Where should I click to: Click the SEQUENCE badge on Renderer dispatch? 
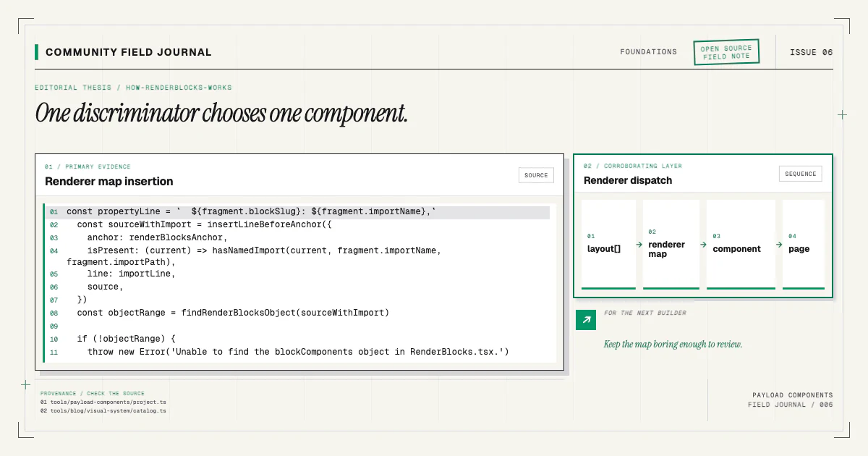click(x=801, y=174)
